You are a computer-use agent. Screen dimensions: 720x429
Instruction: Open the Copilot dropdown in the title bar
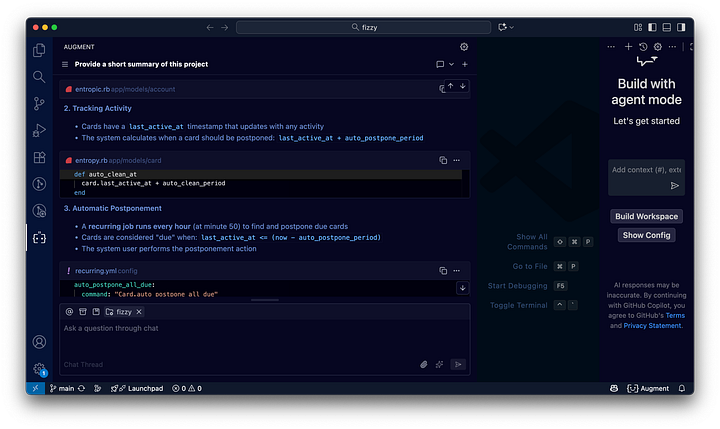pos(506,28)
